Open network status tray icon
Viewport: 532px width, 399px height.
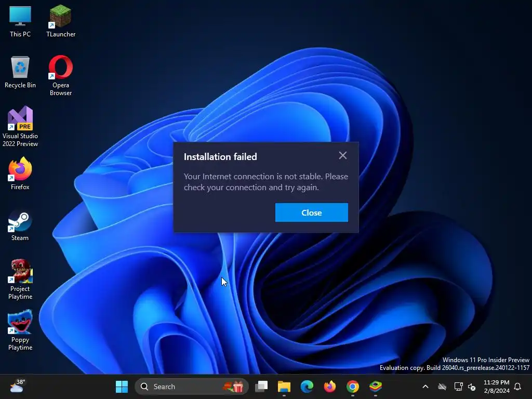point(458,387)
